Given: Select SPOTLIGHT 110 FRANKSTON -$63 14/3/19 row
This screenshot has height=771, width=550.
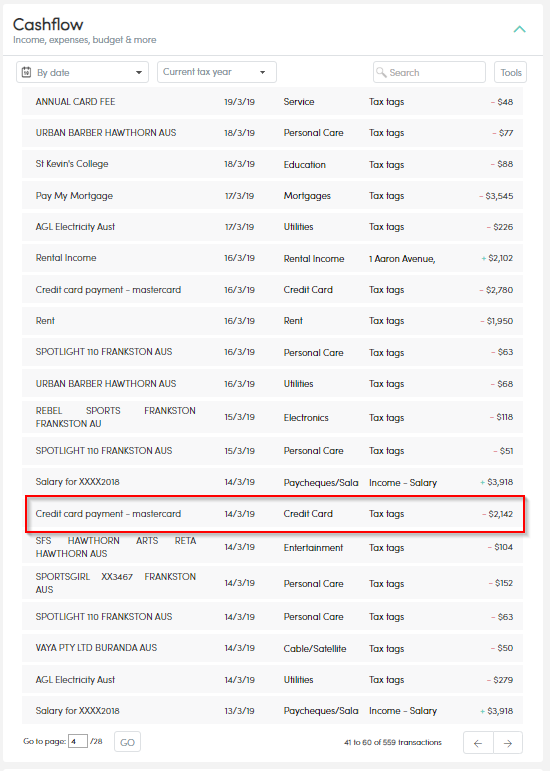Looking at the screenshot, I should click(x=272, y=617).
